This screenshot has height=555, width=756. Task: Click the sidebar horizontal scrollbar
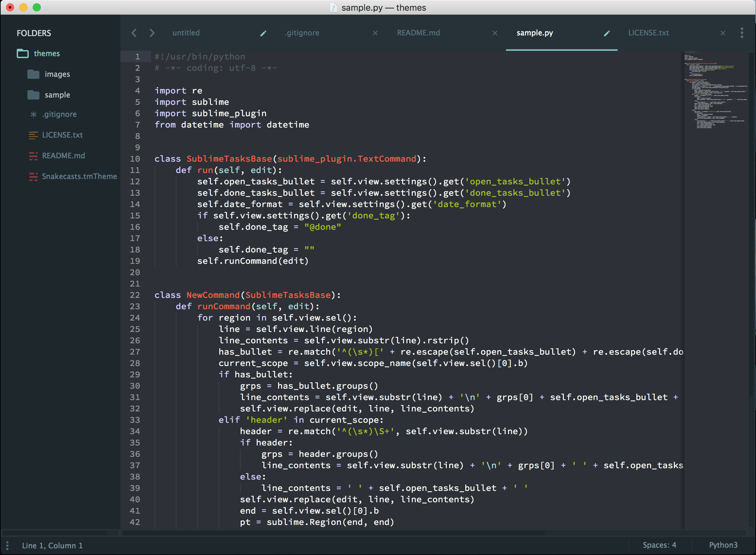tap(54, 533)
